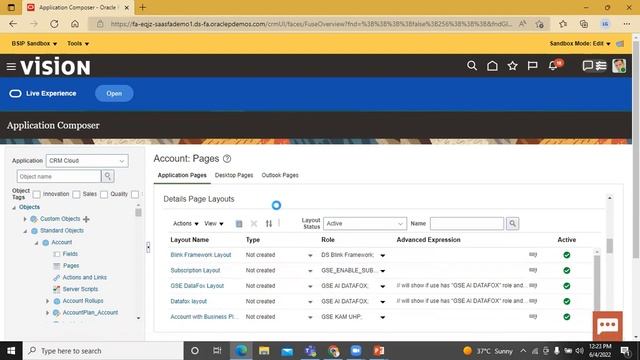
Task: Edit expression icon for Blink Framework Layout
Action: (533, 255)
